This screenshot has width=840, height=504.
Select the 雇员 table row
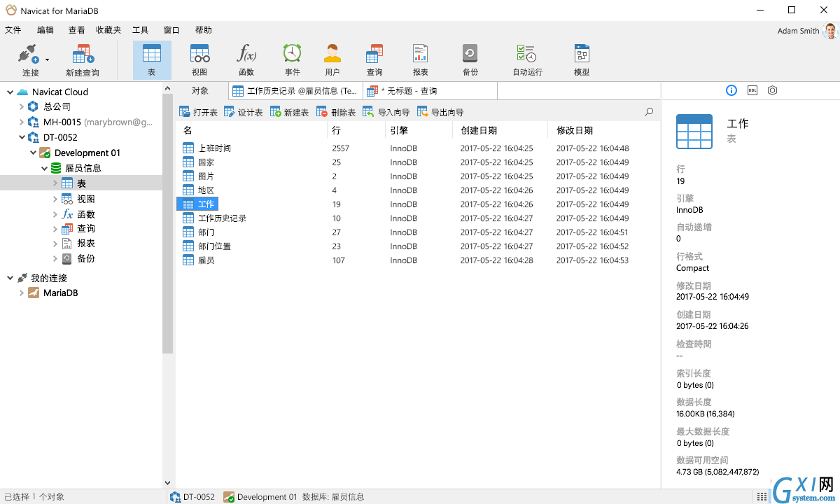[417, 260]
